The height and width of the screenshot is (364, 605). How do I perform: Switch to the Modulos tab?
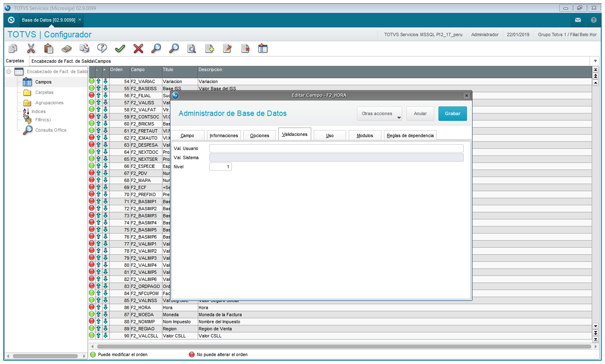click(365, 135)
